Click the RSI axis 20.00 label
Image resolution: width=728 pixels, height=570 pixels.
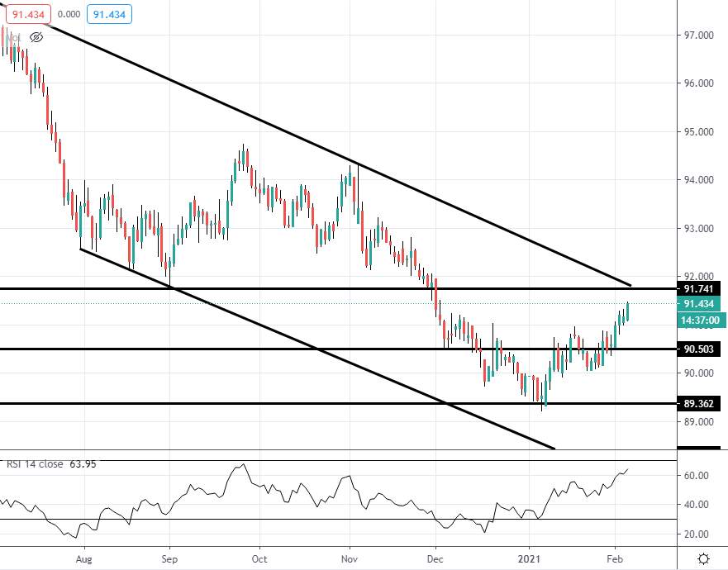point(697,534)
